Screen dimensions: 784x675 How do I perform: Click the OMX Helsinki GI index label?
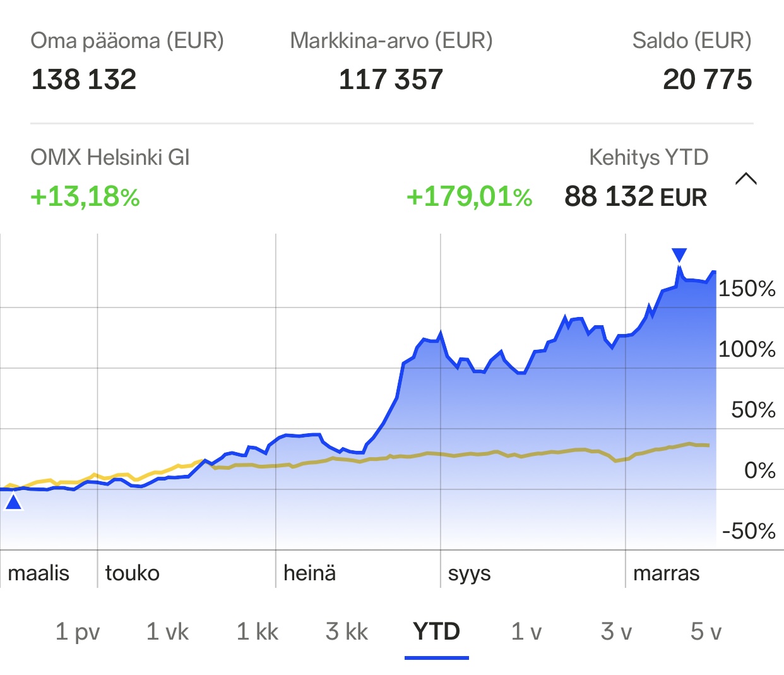pos(110,157)
